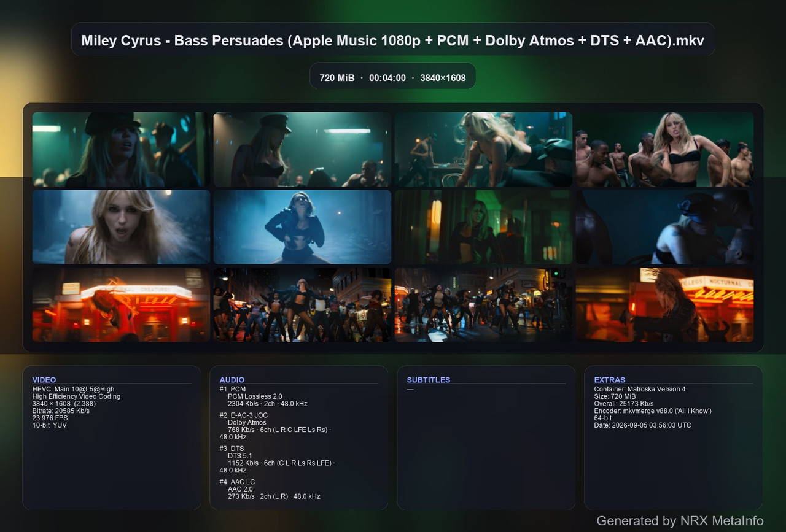This screenshot has width=786, height=532.
Task: Click the VIDEO section heading
Action: pos(44,380)
